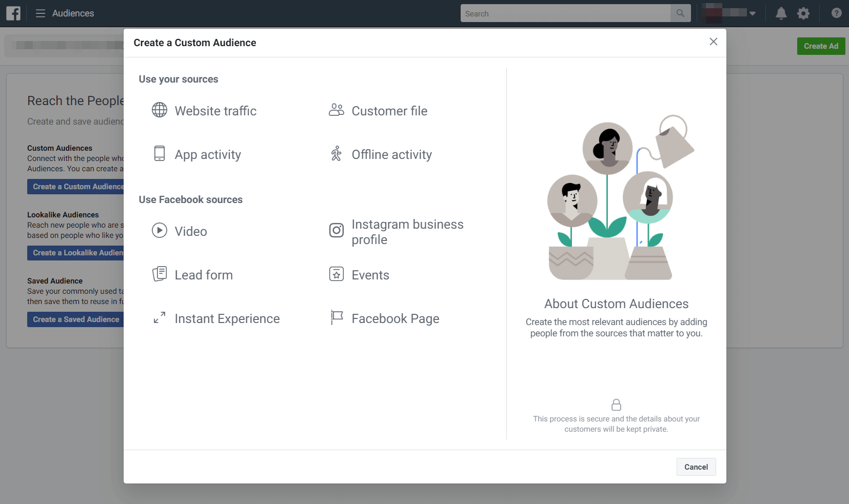Click the Audiences title in top bar

pyautogui.click(x=73, y=13)
